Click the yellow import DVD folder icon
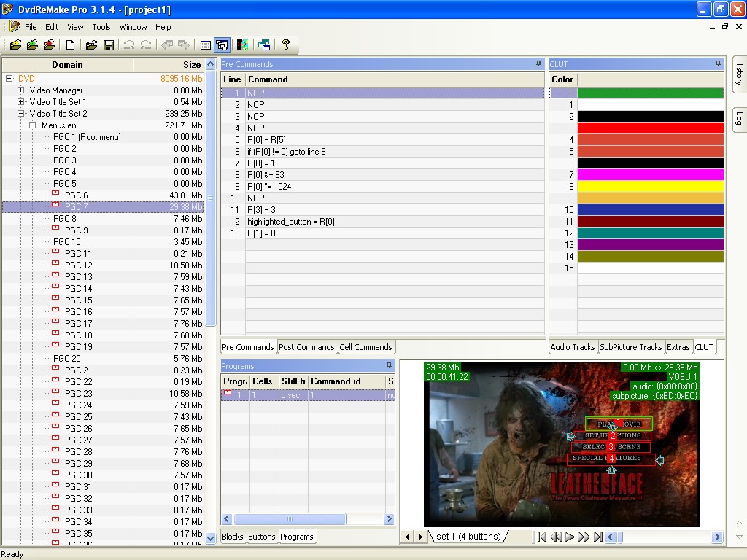 (x=15, y=44)
